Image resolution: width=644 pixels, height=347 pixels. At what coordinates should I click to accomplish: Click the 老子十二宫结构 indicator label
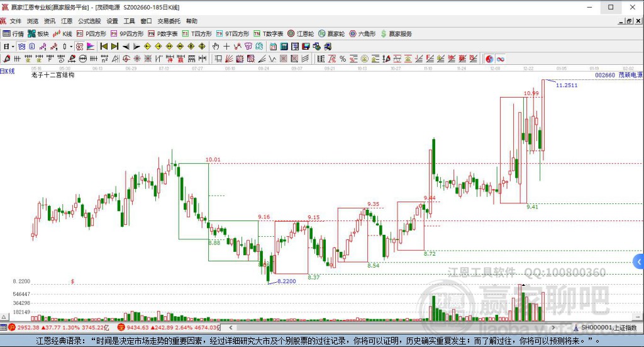(53, 75)
